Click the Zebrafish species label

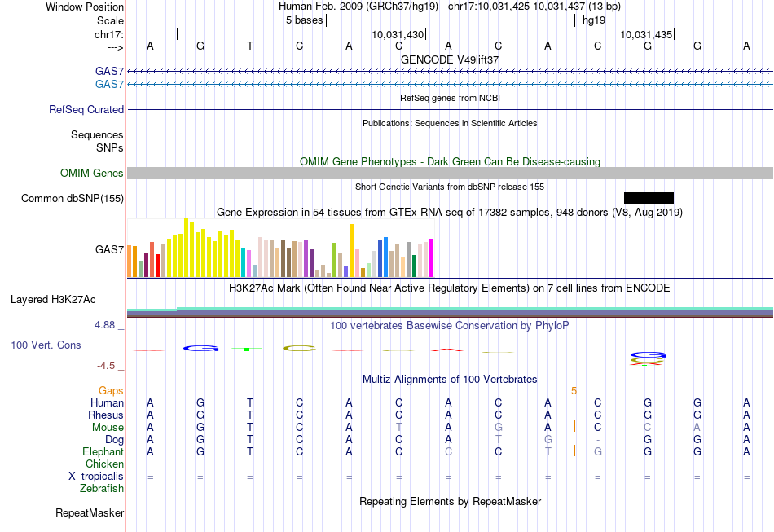tap(102, 489)
